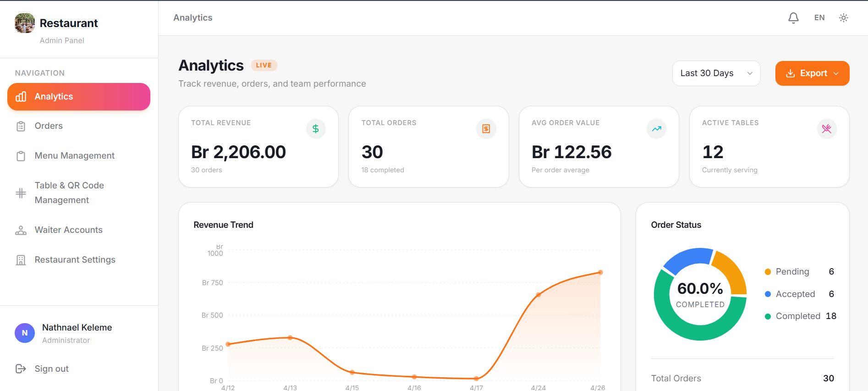
Task: Open Table & QR Code Management
Action: pyautogui.click(x=79, y=193)
